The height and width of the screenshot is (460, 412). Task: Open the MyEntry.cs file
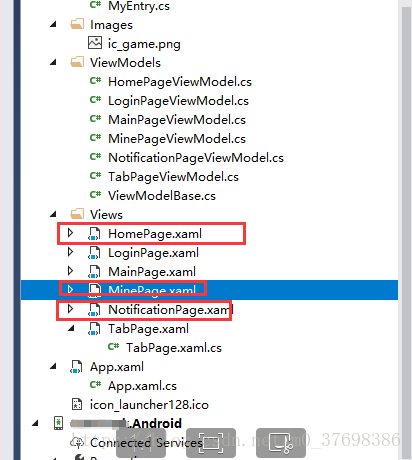(x=139, y=6)
